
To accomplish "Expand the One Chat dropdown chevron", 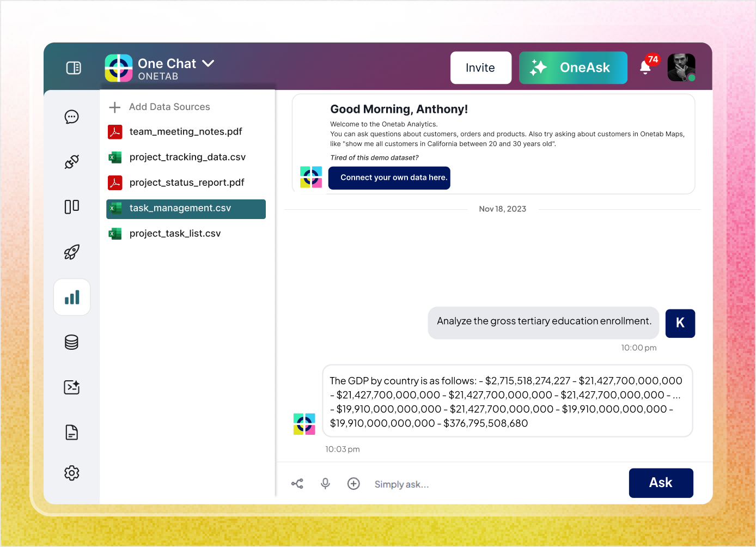I will click(x=208, y=64).
